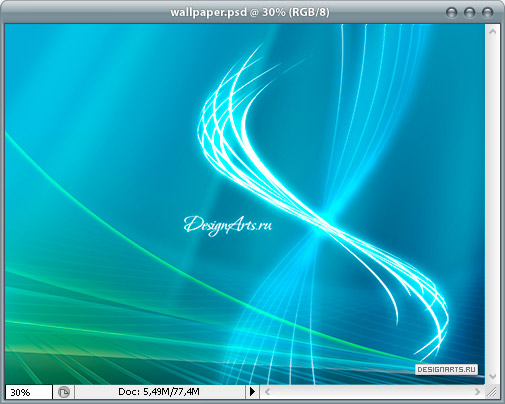Click the horizontal scrollbar right arrow
Viewport: 505px width, 404px height.
pos(477,392)
